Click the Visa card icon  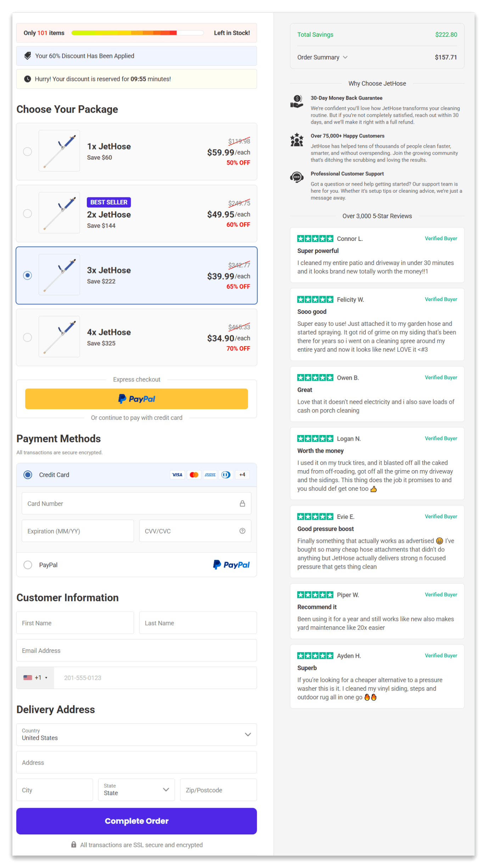[177, 475]
